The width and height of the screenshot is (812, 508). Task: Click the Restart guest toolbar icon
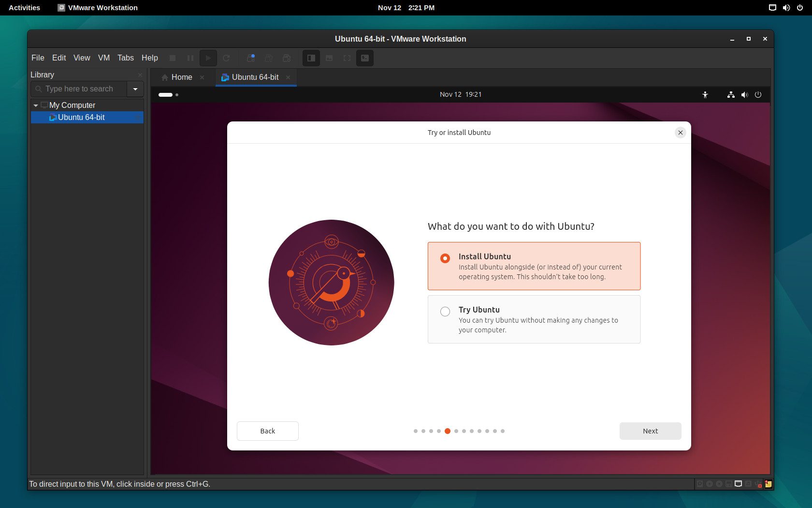point(226,58)
